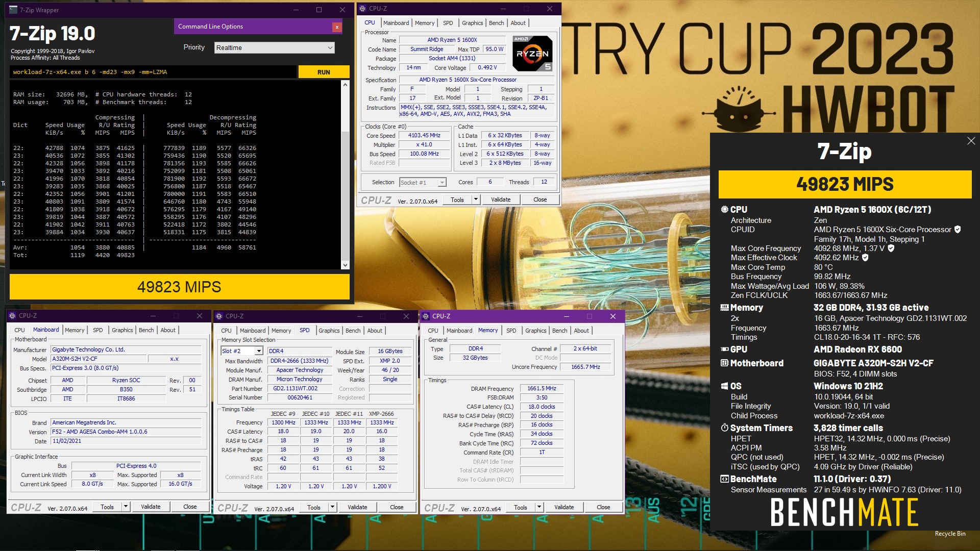Open Memory tab in top CPU-Z window
Screen dimensions: 980x551
point(425,23)
